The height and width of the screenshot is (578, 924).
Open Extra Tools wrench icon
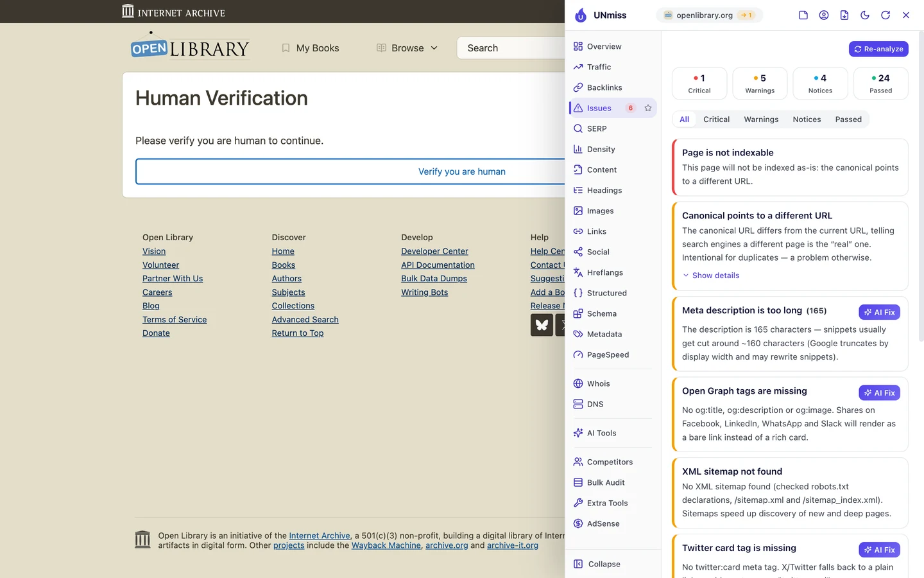[578, 503]
